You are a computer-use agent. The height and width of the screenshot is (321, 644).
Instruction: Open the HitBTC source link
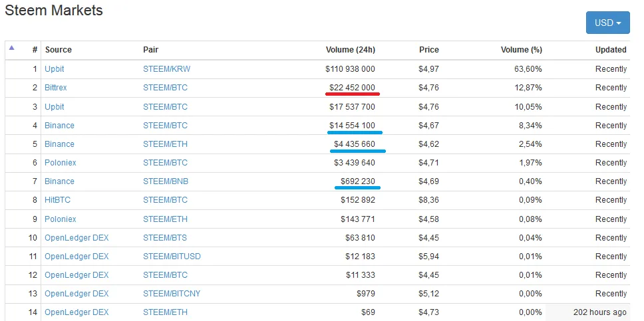coord(57,200)
